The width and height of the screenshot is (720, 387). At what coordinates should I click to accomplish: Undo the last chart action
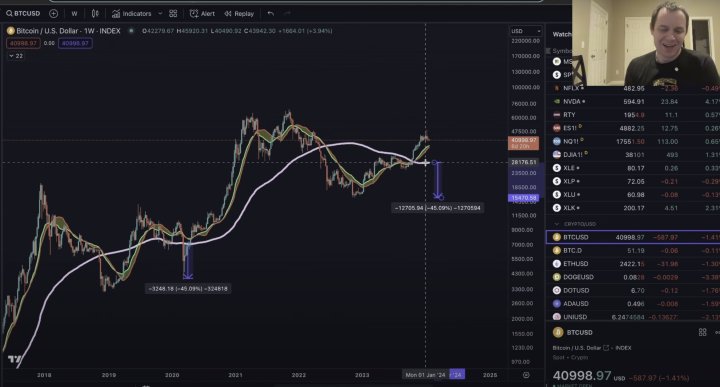[270, 13]
